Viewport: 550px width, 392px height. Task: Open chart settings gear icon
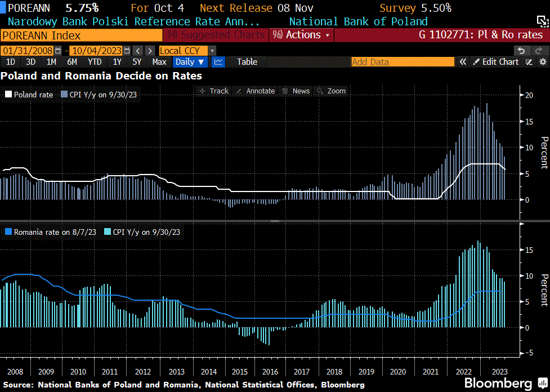[x=543, y=62]
